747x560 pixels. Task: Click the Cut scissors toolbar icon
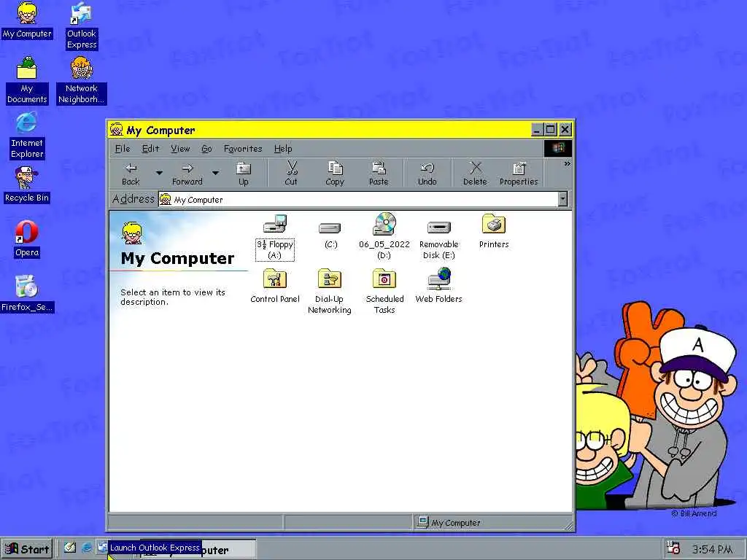click(x=291, y=174)
